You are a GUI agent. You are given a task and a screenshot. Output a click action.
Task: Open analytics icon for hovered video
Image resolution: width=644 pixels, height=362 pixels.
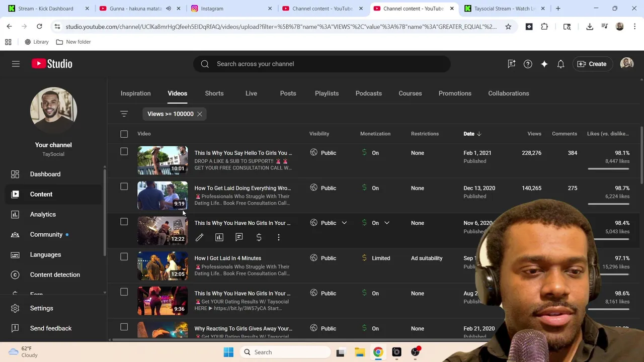(x=219, y=237)
